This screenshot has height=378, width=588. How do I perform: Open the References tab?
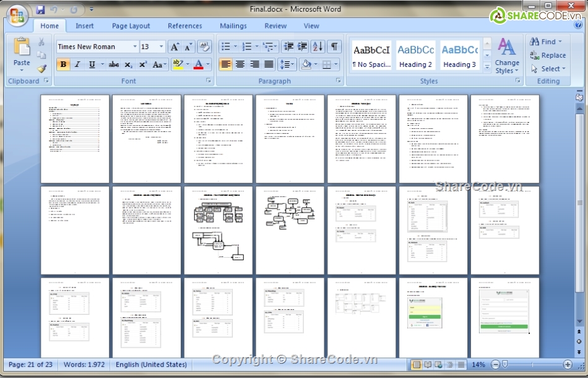point(185,26)
